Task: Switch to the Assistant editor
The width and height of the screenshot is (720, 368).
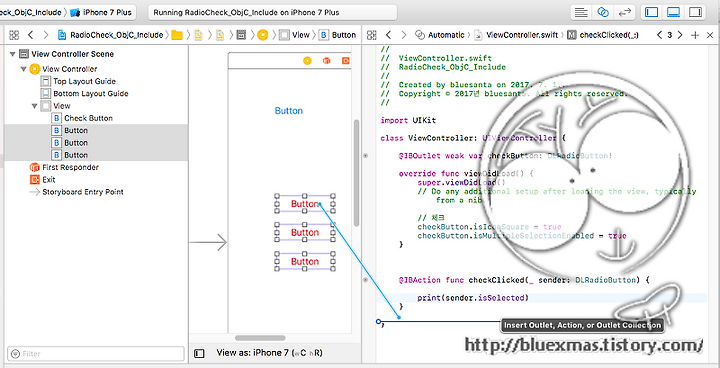Action: (x=603, y=12)
